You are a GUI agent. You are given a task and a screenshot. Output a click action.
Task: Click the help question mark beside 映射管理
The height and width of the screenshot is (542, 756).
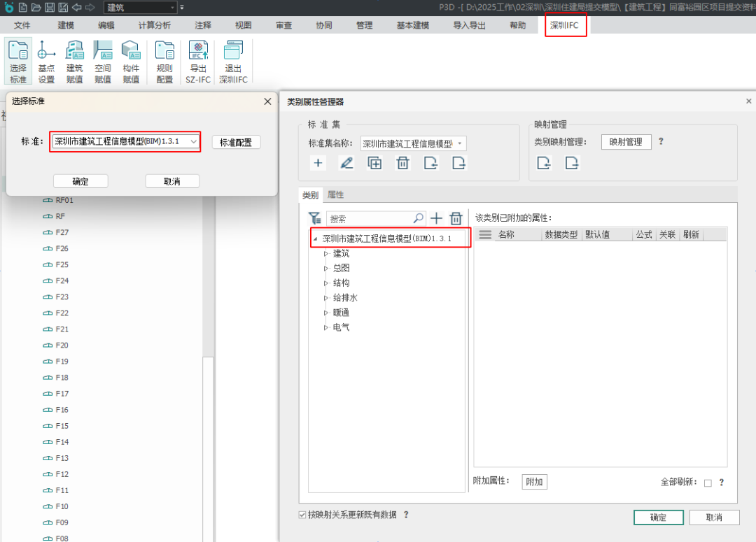tap(661, 141)
